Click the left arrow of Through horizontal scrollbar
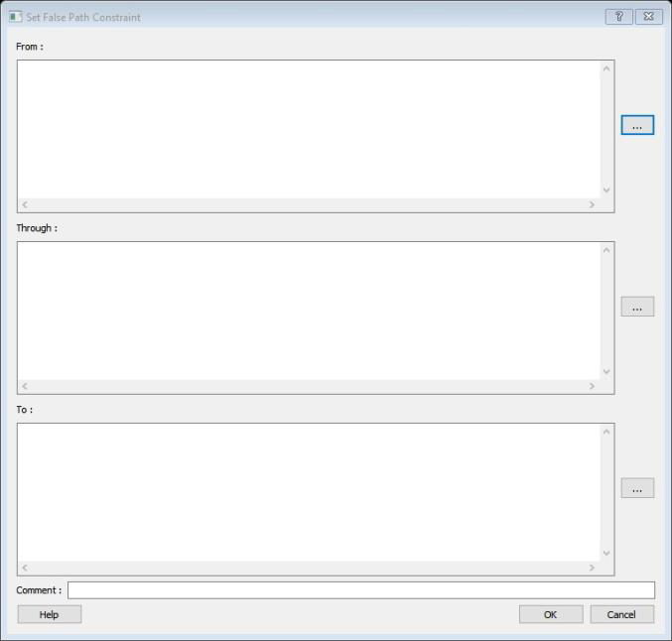The height and width of the screenshot is (641, 672). [25, 387]
